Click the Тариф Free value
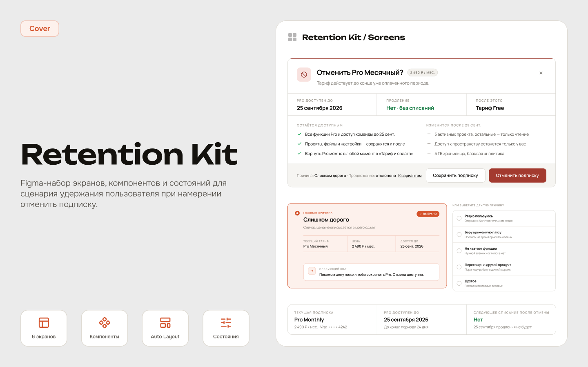Screen dimensions: 588x367 pos(490,108)
